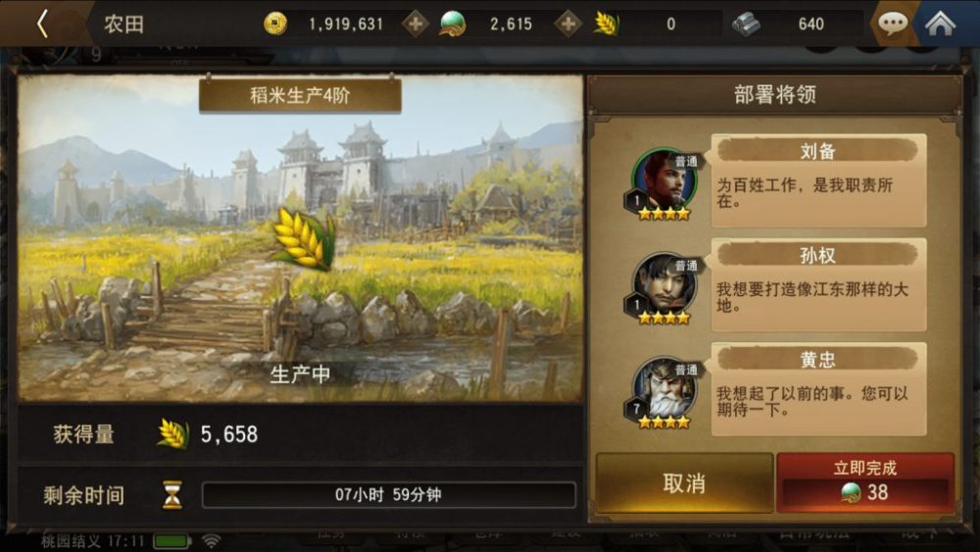980x552 pixels.
Task: Return to home via house icon
Action: pyautogui.click(x=940, y=24)
